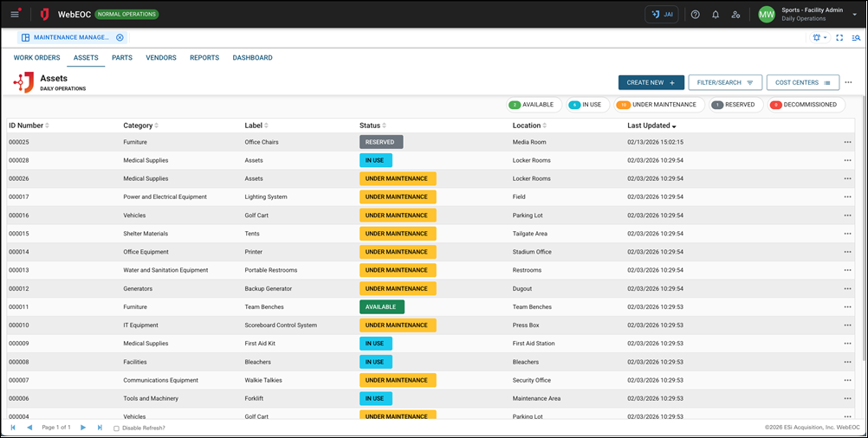868x438 pixels.
Task: Toggle the Available status filter
Action: pos(534,105)
